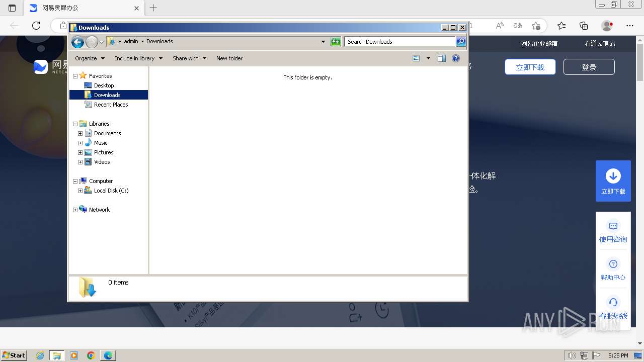
Task: Expand the Pictures library
Action: tap(80, 152)
